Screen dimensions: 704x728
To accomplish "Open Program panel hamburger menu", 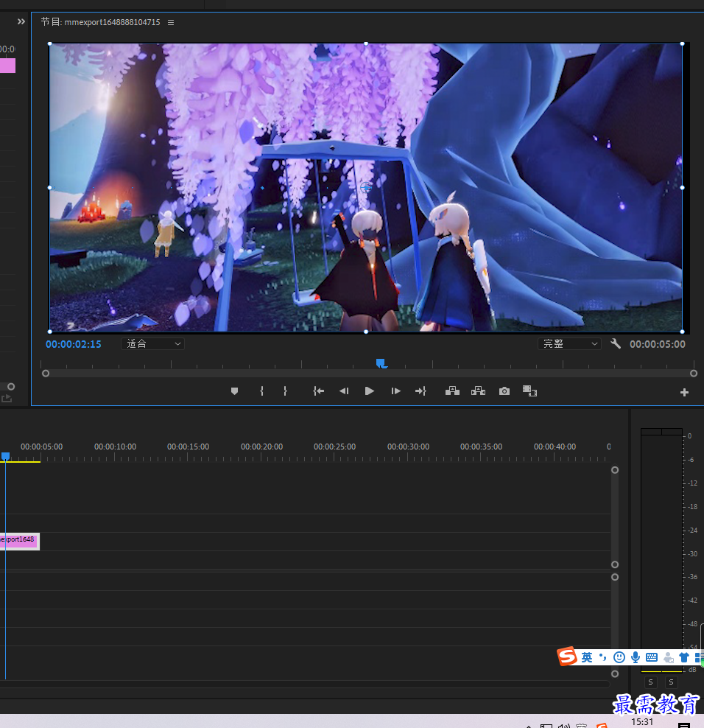I will tap(171, 22).
